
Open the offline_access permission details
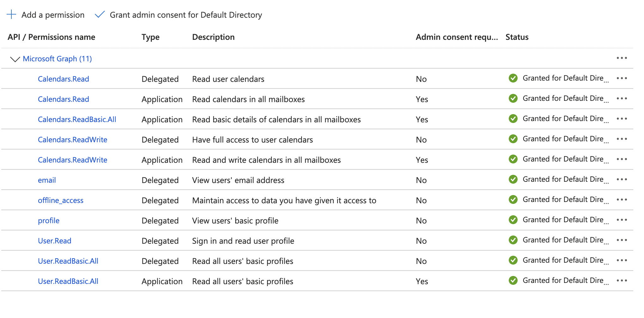point(61,200)
